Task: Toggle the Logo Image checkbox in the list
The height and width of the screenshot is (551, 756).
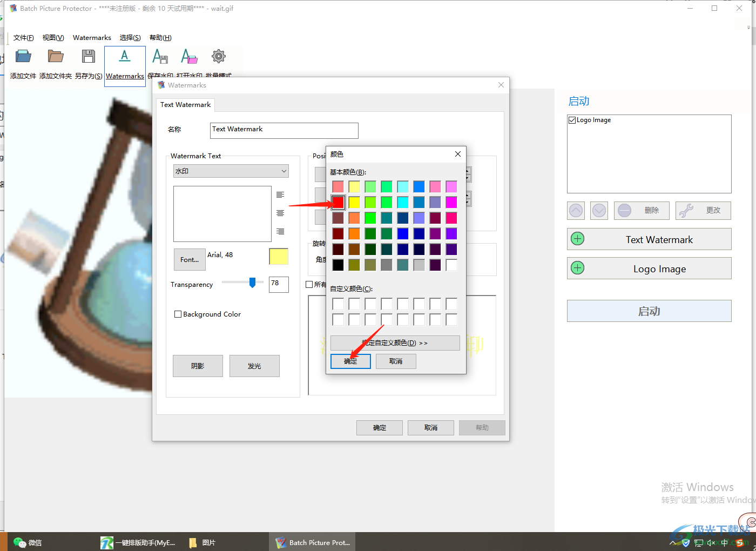Action: pos(572,120)
